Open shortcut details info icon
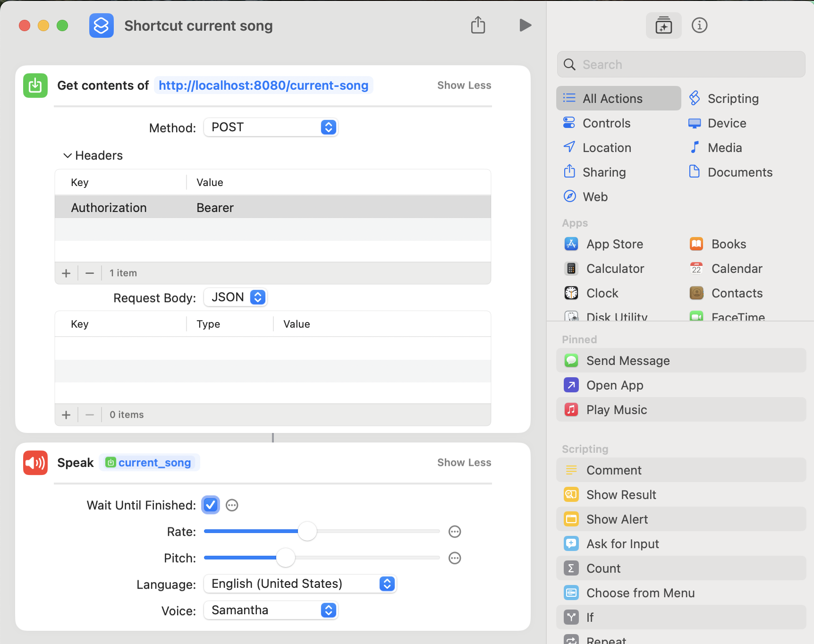The width and height of the screenshot is (814, 644). click(x=699, y=25)
